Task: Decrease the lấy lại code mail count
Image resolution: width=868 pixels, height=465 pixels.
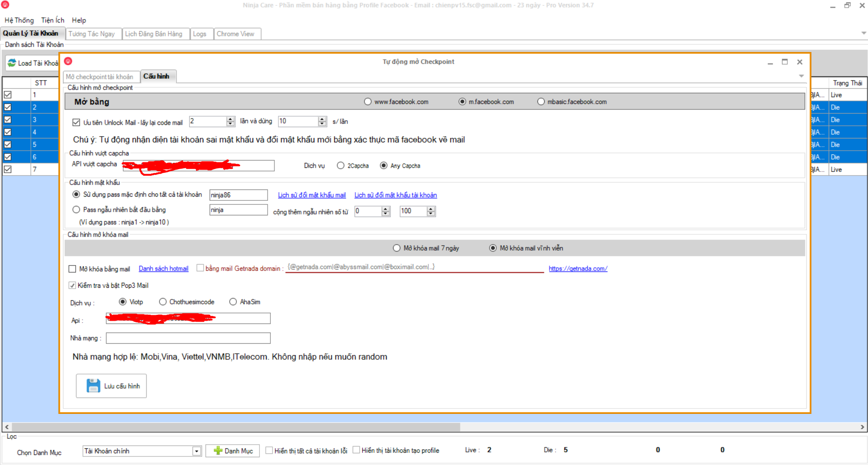Action: click(230, 124)
